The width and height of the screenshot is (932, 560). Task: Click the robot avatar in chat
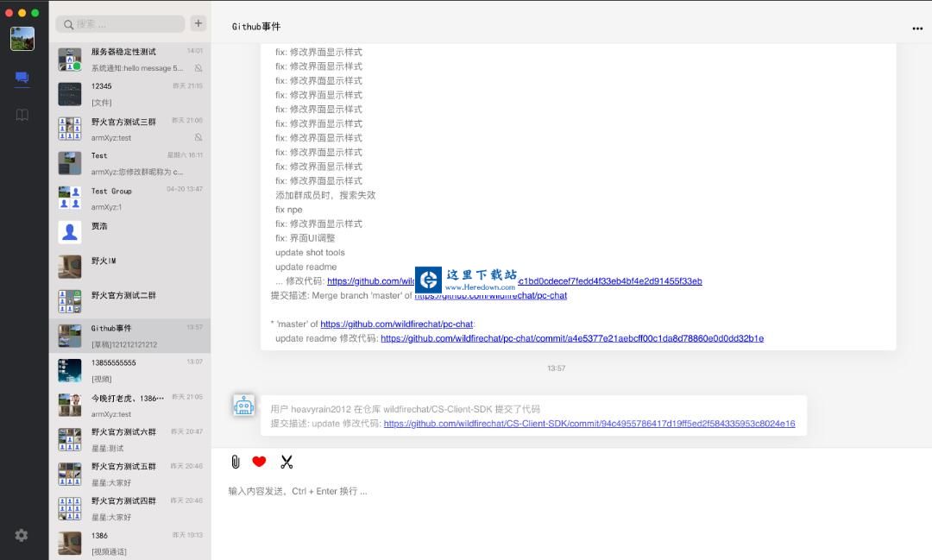[244, 406]
